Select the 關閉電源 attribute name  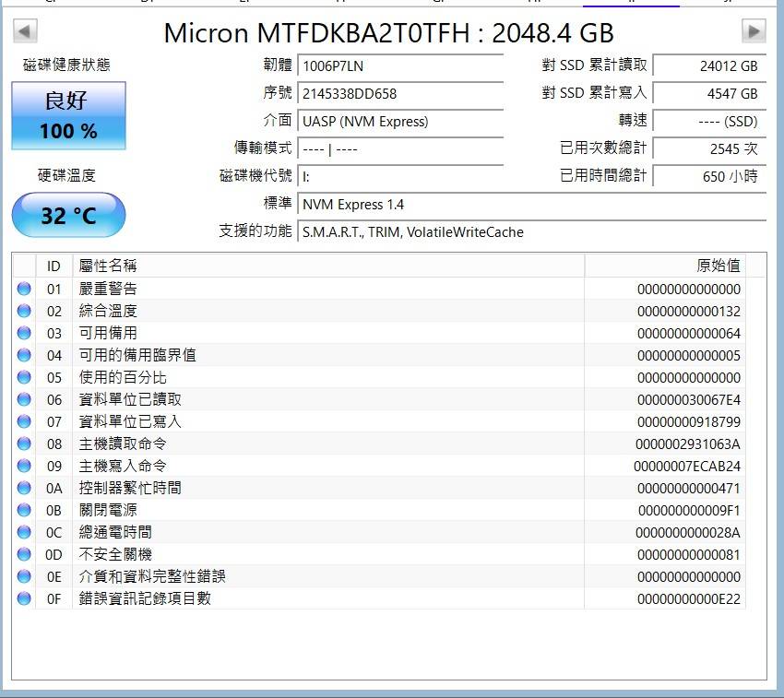[x=108, y=510]
